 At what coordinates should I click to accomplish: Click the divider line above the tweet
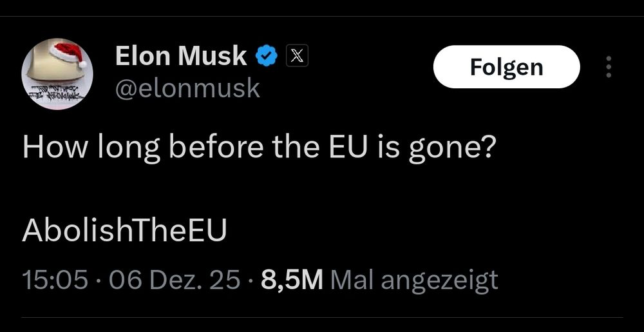click(x=322, y=16)
